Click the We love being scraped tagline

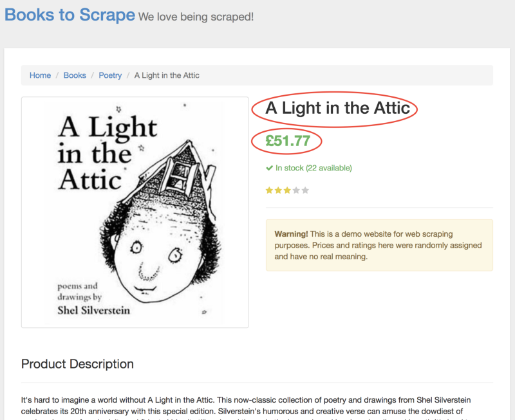point(196,17)
